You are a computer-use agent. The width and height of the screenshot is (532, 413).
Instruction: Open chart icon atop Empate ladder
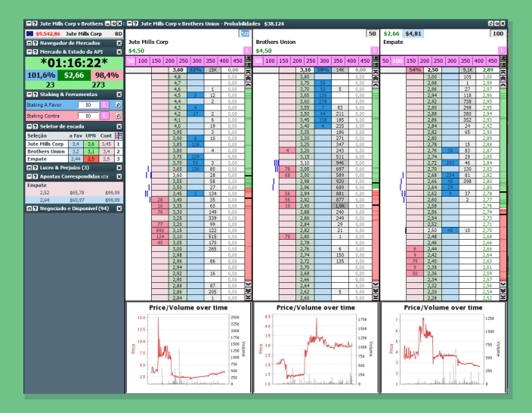coord(503,59)
